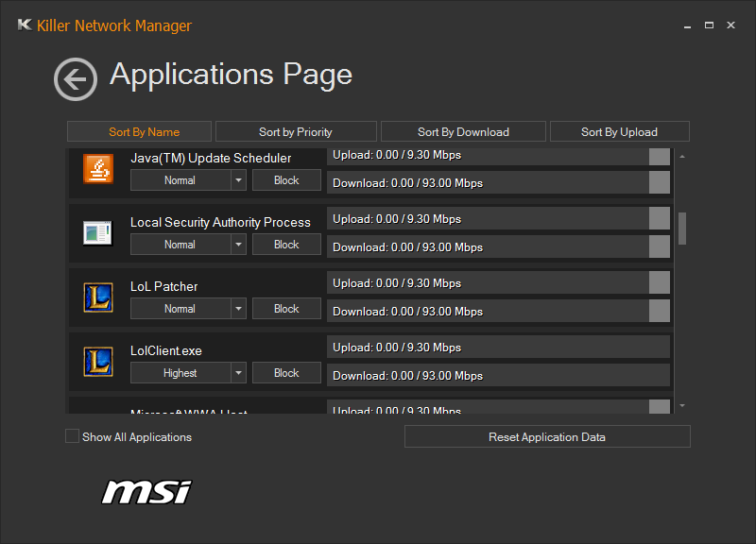Block Java Update Scheduler
This screenshot has height=544, width=756.
286,180
